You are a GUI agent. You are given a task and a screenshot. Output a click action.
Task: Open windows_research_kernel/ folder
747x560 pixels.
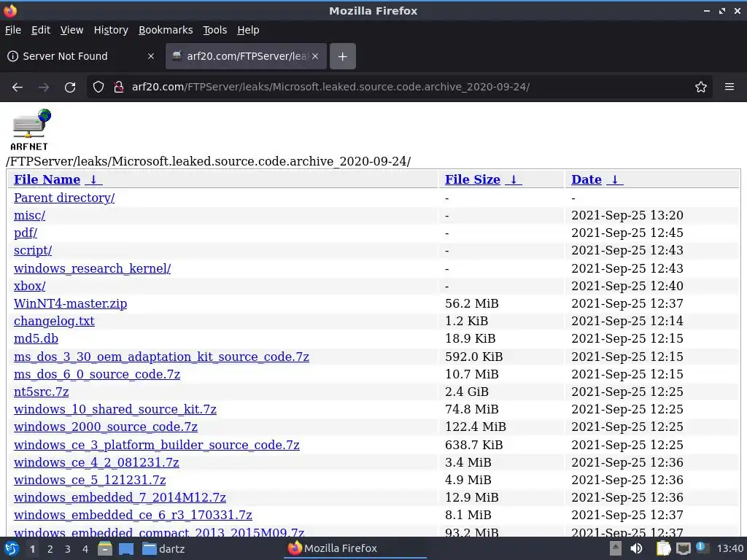click(93, 268)
